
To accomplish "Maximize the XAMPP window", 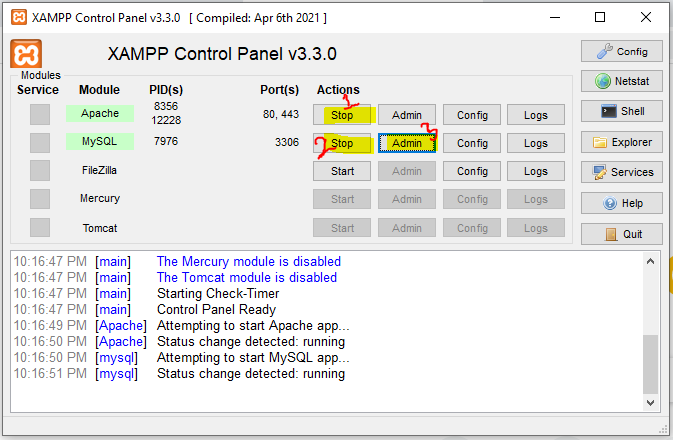I will (x=600, y=18).
